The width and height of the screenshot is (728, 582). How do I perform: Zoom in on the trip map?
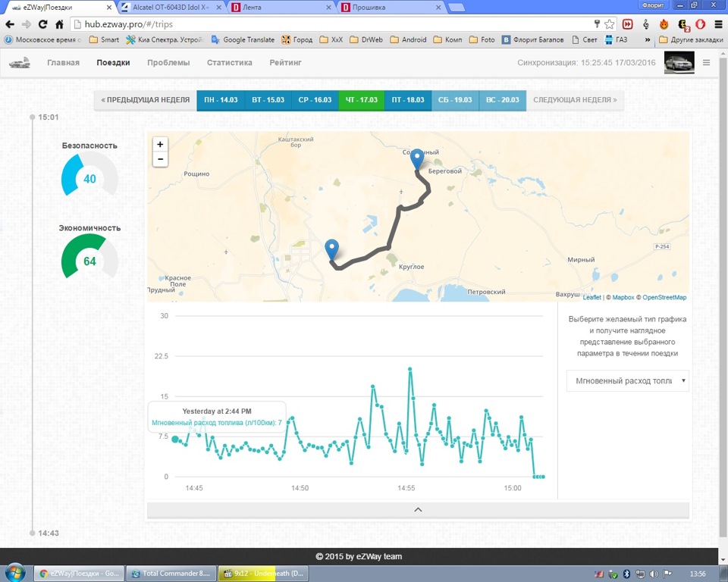click(x=160, y=144)
